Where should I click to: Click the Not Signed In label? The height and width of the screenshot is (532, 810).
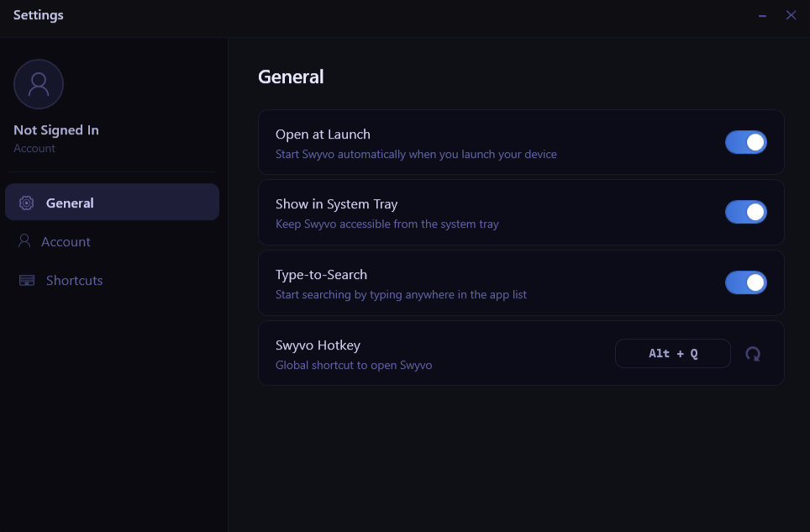point(56,130)
